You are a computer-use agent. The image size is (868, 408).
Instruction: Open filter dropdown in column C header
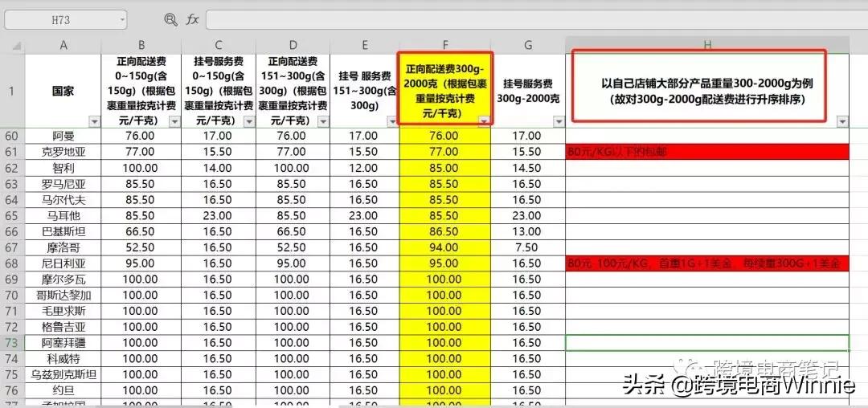coord(250,121)
